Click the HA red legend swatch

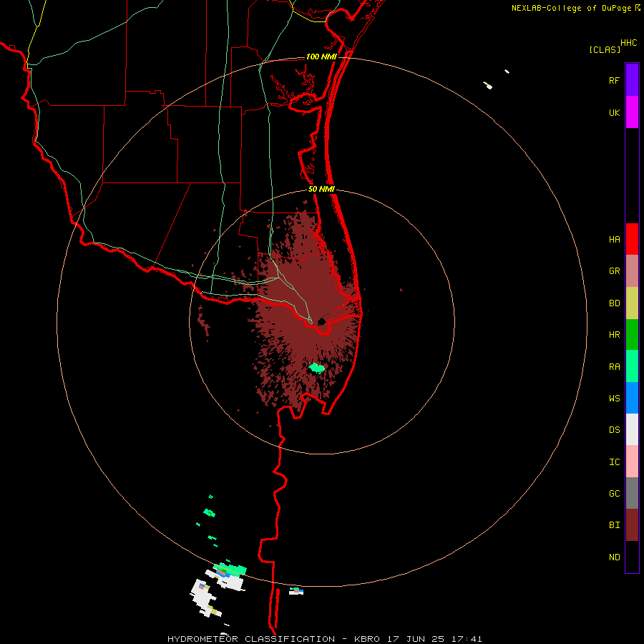[x=632, y=239]
